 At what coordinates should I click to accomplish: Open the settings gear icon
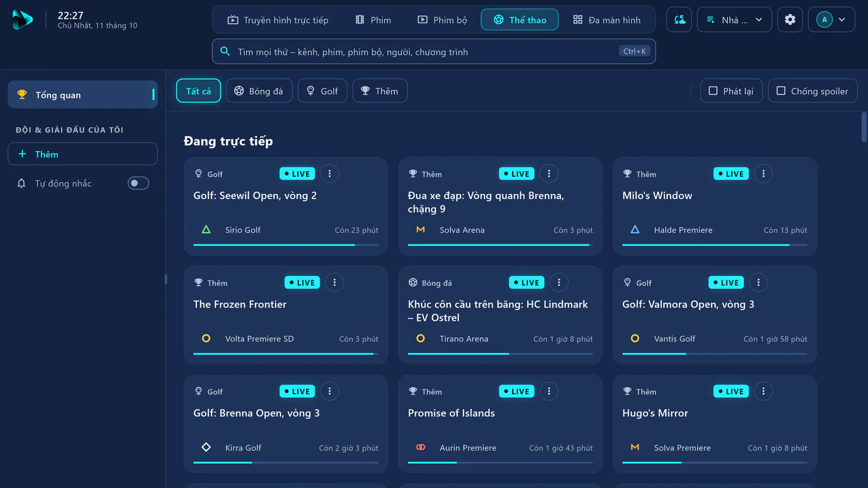790,20
